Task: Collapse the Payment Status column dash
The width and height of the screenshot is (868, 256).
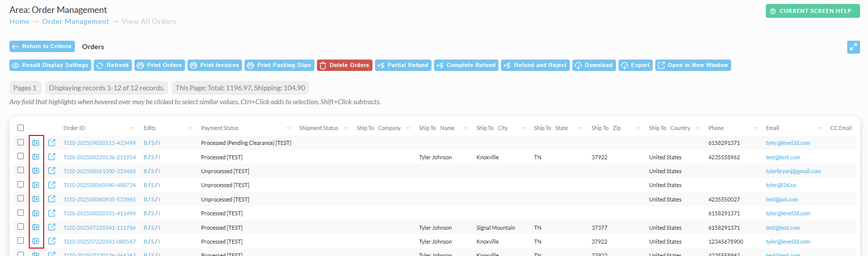Action: click(x=289, y=128)
